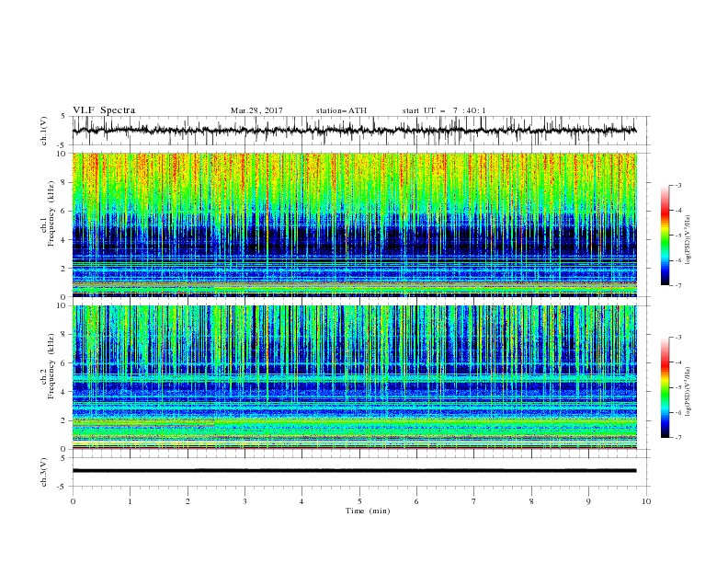Click the "4" tick on the time axis

tap(302, 501)
